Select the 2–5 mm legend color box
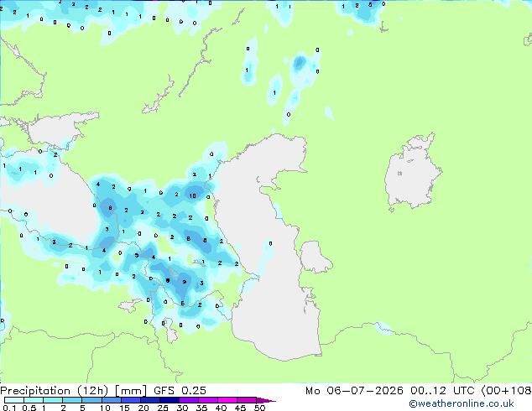Viewport: 532px width, 411px height. (x=72, y=400)
